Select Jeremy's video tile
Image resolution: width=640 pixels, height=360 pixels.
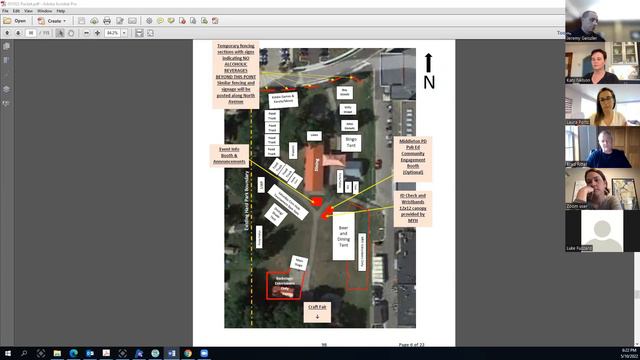pyautogui.click(x=602, y=21)
